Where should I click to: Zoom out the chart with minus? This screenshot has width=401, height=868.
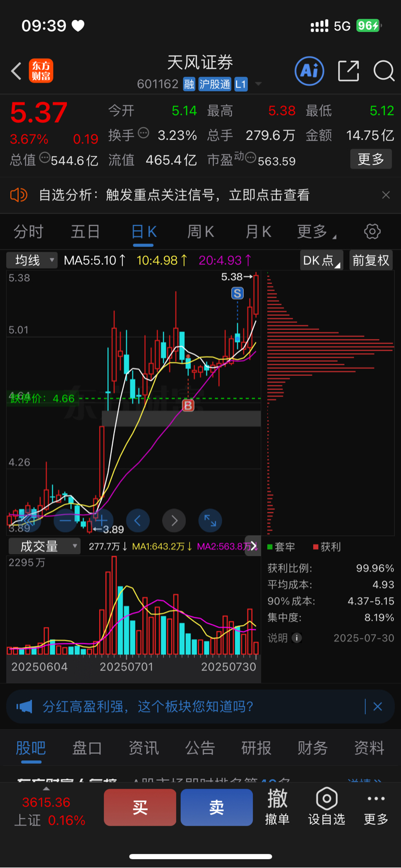[x=65, y=520]
